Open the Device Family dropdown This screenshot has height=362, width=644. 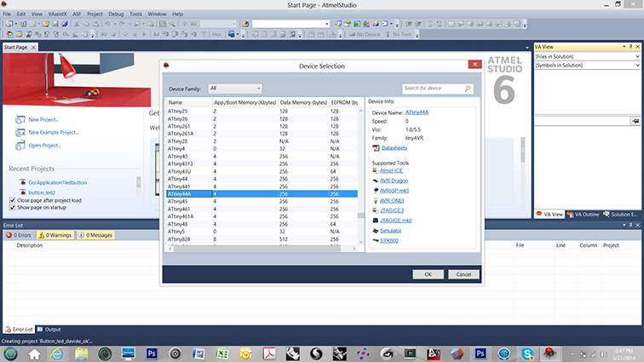coord(235,89)
